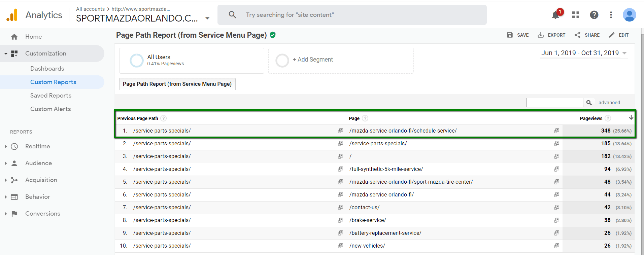Screen dimensions: 644x255
Task: Open external link icon for /schedule-service/ page
Action: [x=557, y=131]
